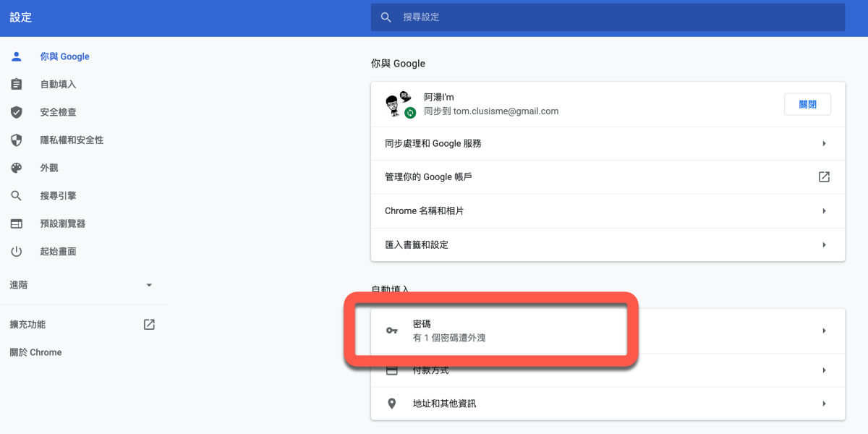The image size is (868, 434).
Task: Click the shield icon for 隱私權和安全性
Action: tap(17, 140)
